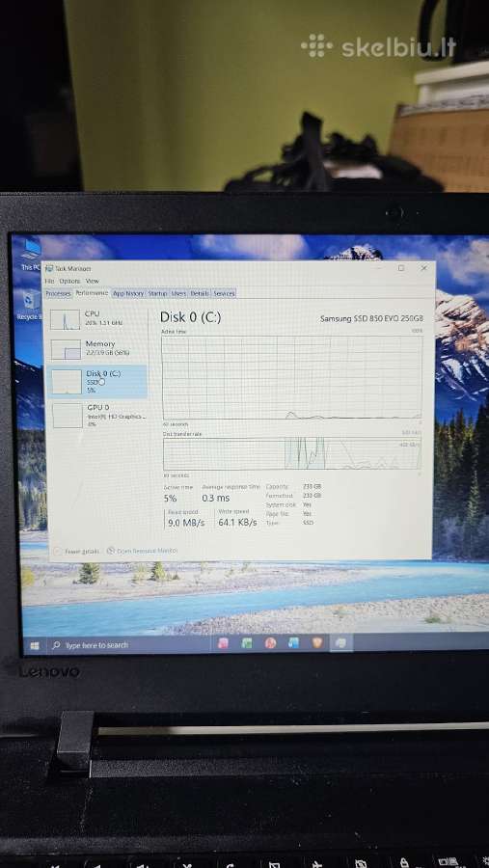Image resolution: width=489 pixels, height=868 pixels.
Task: Open the Recycle Bin desktop icon
Action: click(x=29, y=305)
